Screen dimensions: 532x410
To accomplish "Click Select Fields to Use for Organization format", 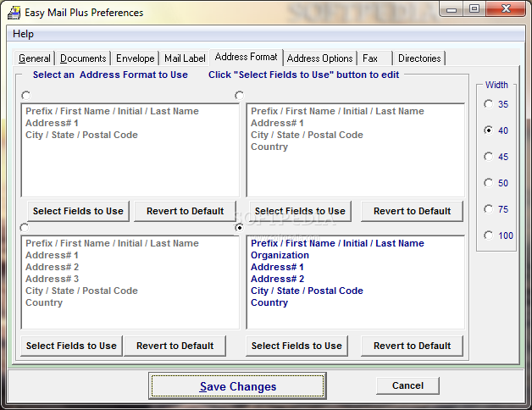I will click(296, 346).
